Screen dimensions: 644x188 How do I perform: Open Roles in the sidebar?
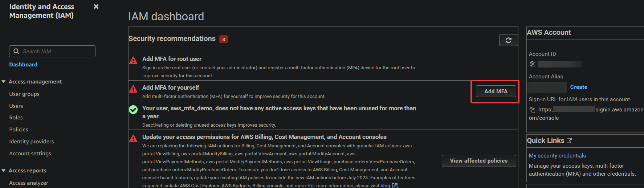[x=16, y=118]
